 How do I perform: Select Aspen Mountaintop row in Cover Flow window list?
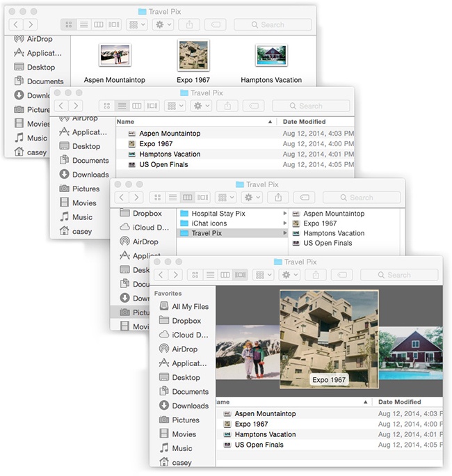tap(329, 414)
